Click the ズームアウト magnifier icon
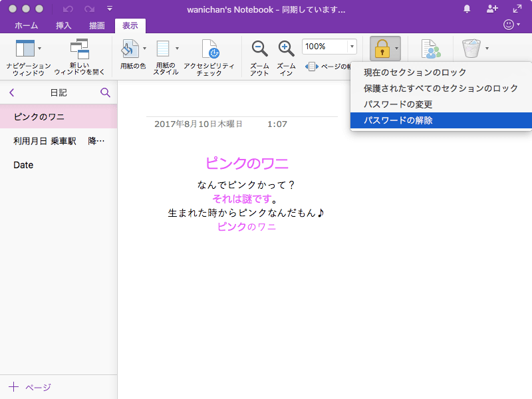 pos(259,49)
